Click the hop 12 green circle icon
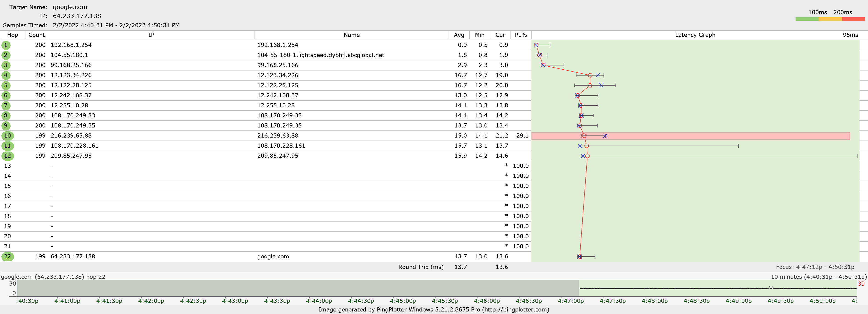This screenshot has width=868, height=314. 7,156
